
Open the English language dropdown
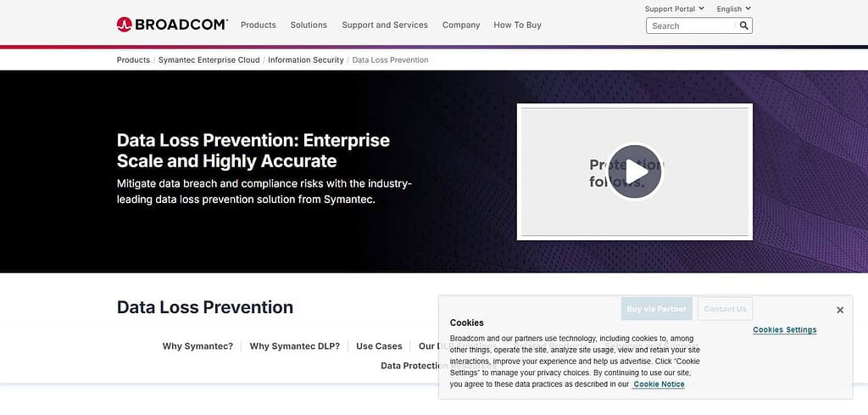733,8
